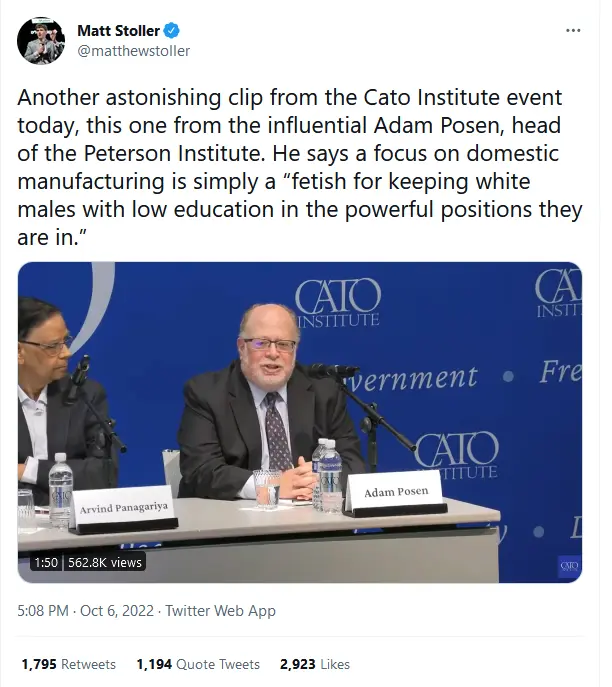Open the @matthewstoller handle link
Viewport: 612px width, 687px height.
(134, 51)
